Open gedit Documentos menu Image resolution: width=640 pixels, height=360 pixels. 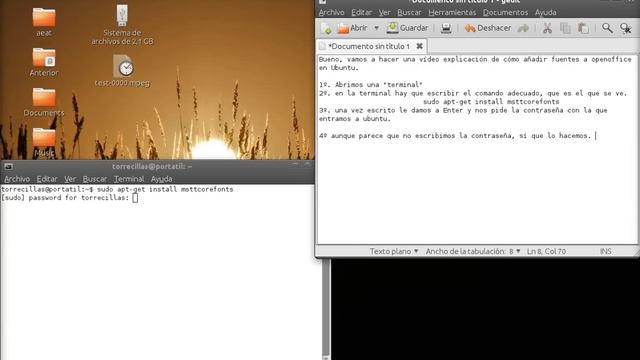[505, 13]
